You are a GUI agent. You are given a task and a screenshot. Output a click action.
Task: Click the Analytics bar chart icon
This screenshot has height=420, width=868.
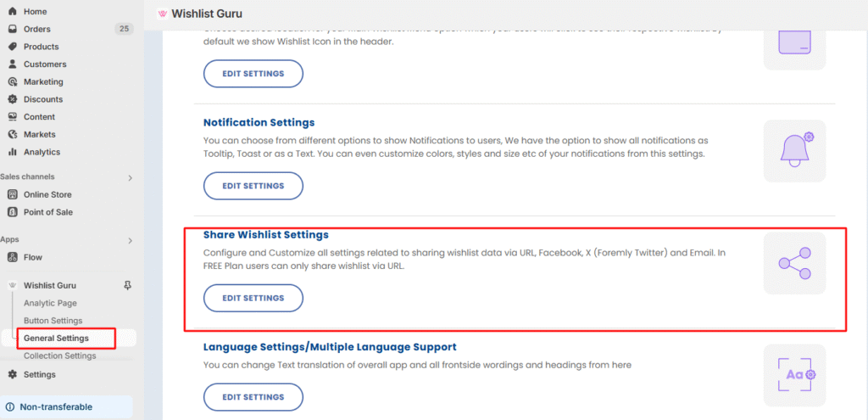13,152
